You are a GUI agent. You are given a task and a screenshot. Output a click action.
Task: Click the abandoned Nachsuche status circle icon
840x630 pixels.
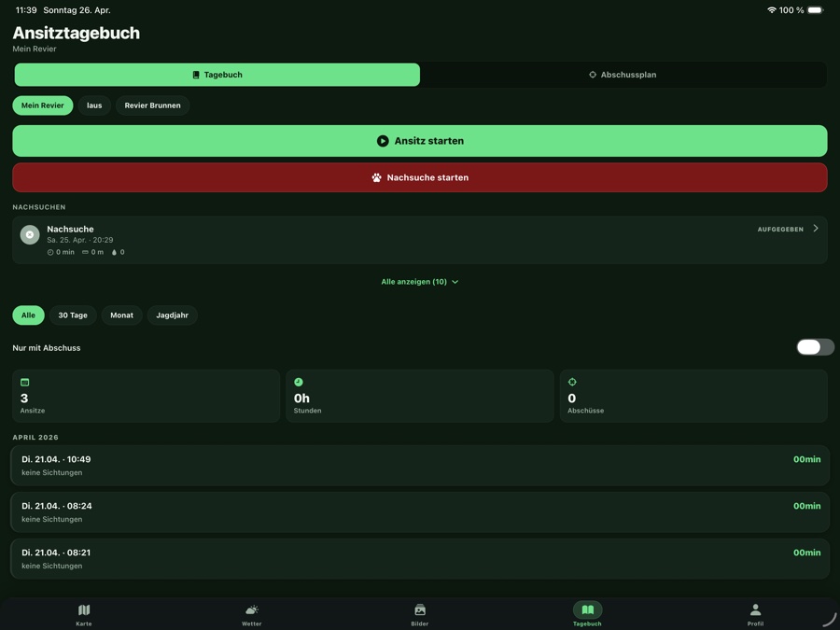pyautogui.click(x=30, y=234)
